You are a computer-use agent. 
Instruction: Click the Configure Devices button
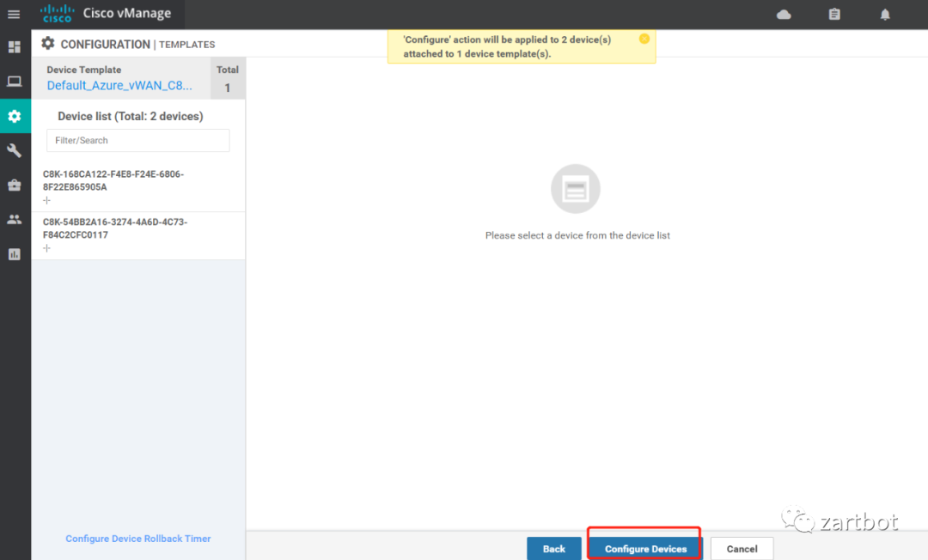tap(645, 549)
